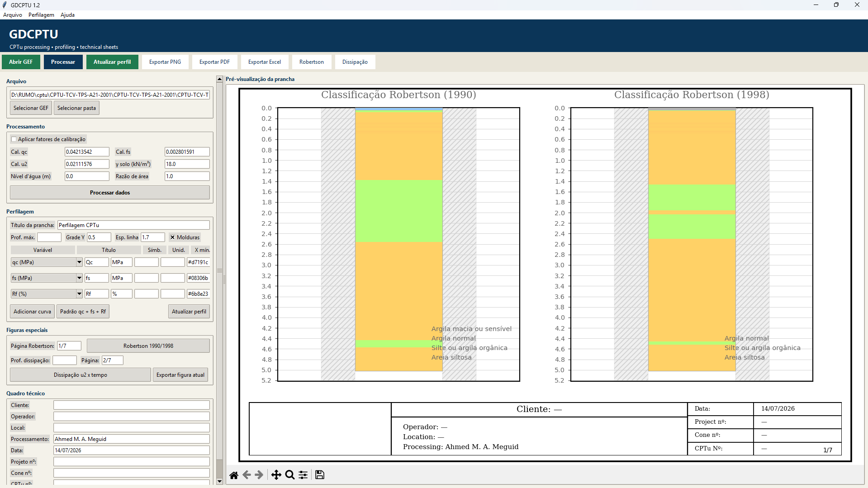Expand the fs (MPa) variable dropdown
This screenshot has width=868, height=488.
pos(79,278)
